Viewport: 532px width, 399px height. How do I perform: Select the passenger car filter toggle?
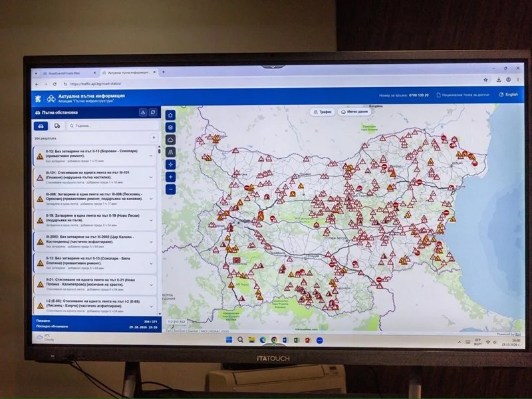coord(41,126)
